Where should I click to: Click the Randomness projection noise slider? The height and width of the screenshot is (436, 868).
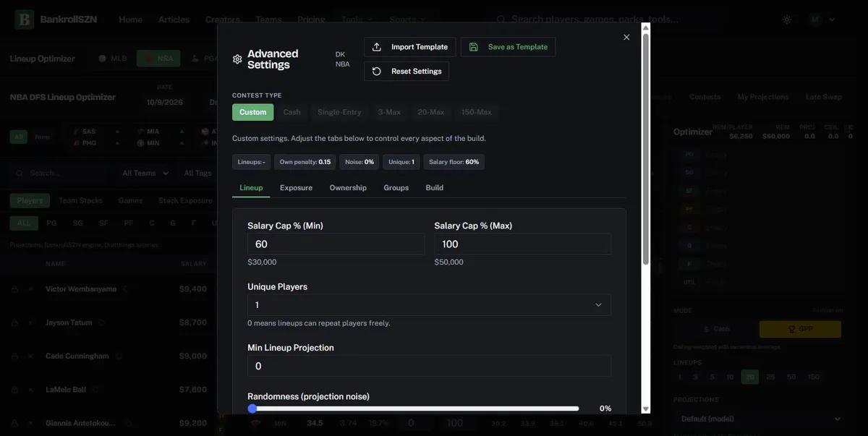[x=413, y=409]
